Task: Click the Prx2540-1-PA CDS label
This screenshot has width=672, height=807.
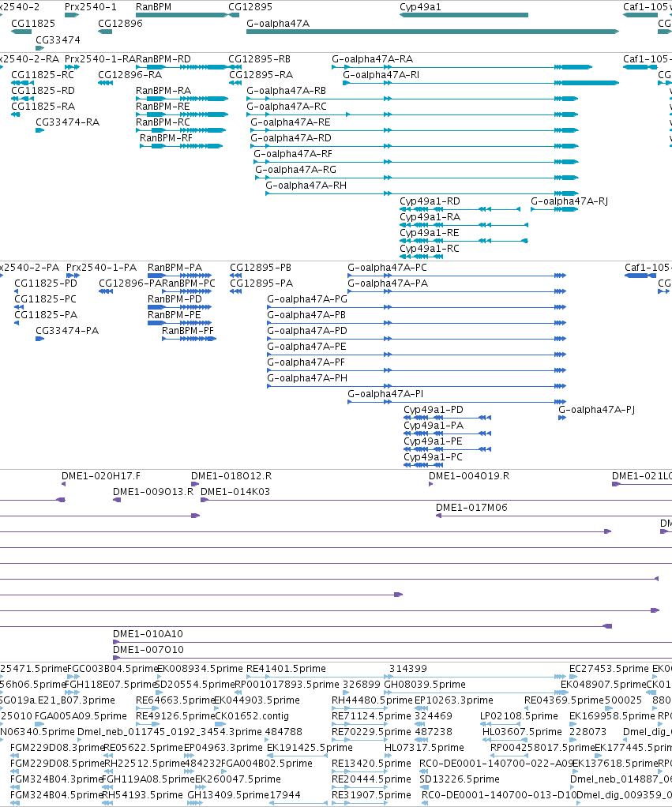Action: point(101,268)
